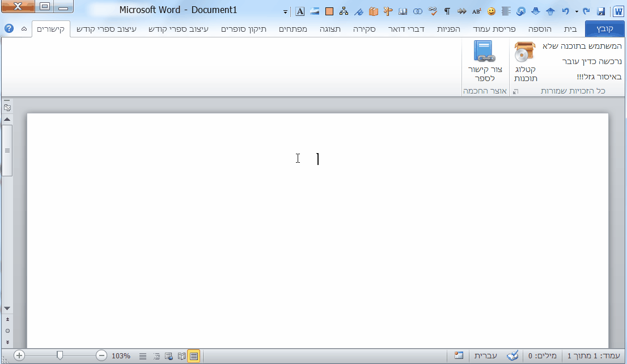Click the organization chart icon
Viewport: 627px width, 364px height.
point(344,11)
